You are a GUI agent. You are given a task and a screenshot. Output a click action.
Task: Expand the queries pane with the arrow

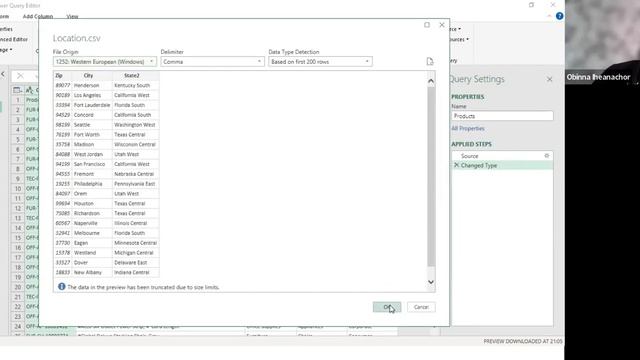[3, 74]
